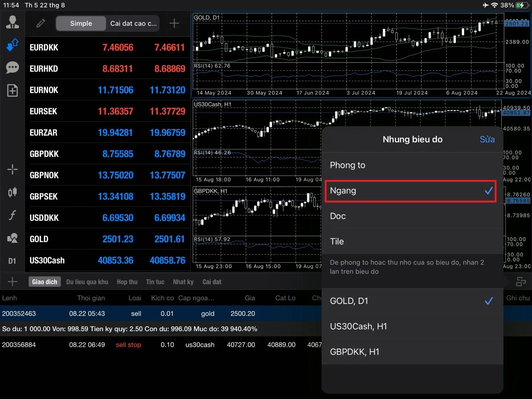Viewport: 532px width, 399px height.
Task: Choose US30Cash, H1 in the charts list
Action: [412, 327]
